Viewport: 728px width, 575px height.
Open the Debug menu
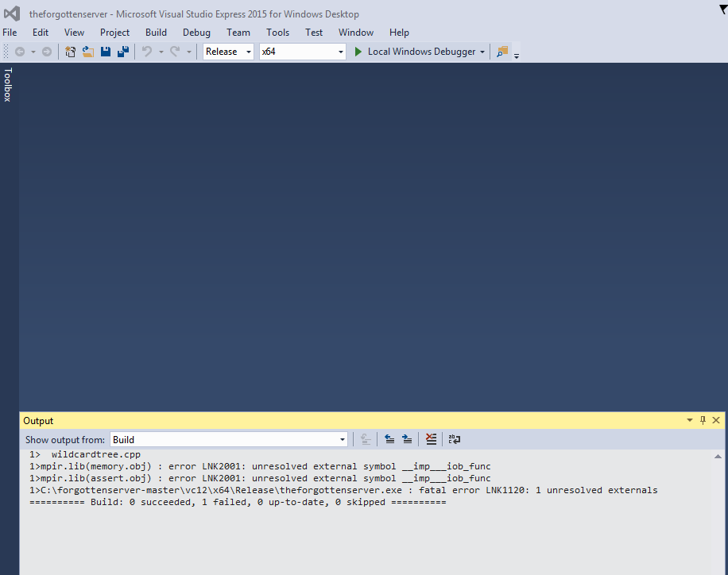[196, 33]
